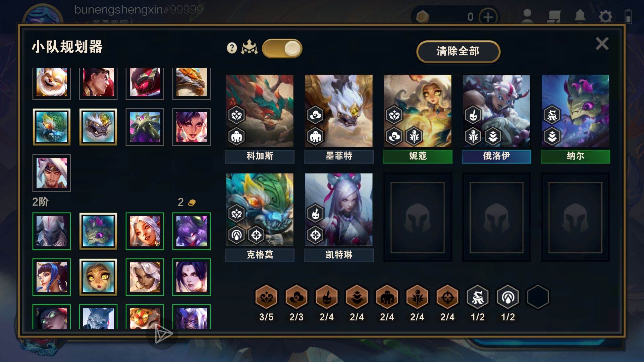Select the 3/5 trait hexagon icon
This screenshot has height=362, width=644.
click(x=266, y=297)
